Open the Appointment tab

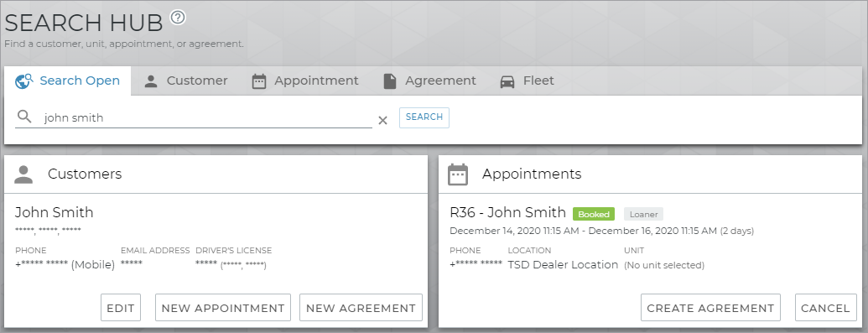point(305,81)
